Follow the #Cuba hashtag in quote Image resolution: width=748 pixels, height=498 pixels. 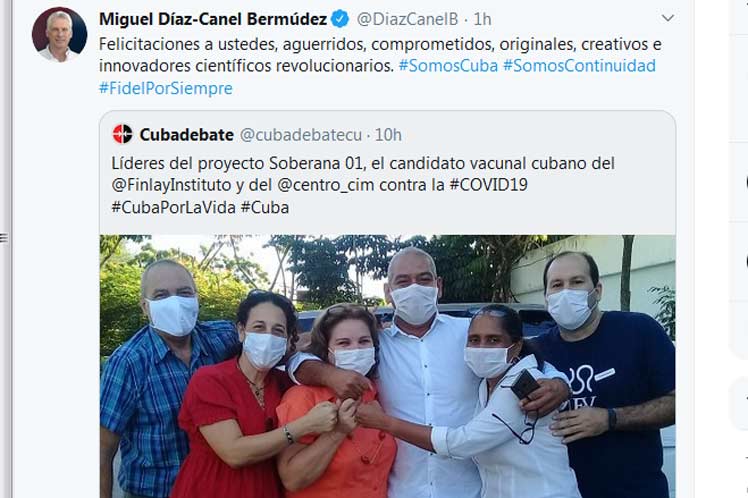pyautogui.click(x=265, y=207)
